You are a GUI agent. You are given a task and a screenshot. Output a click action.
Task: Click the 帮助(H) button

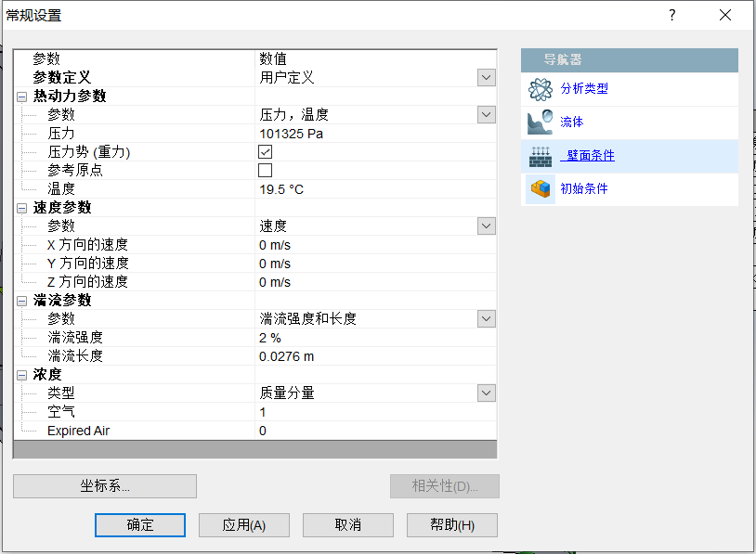tap(451, 524)
